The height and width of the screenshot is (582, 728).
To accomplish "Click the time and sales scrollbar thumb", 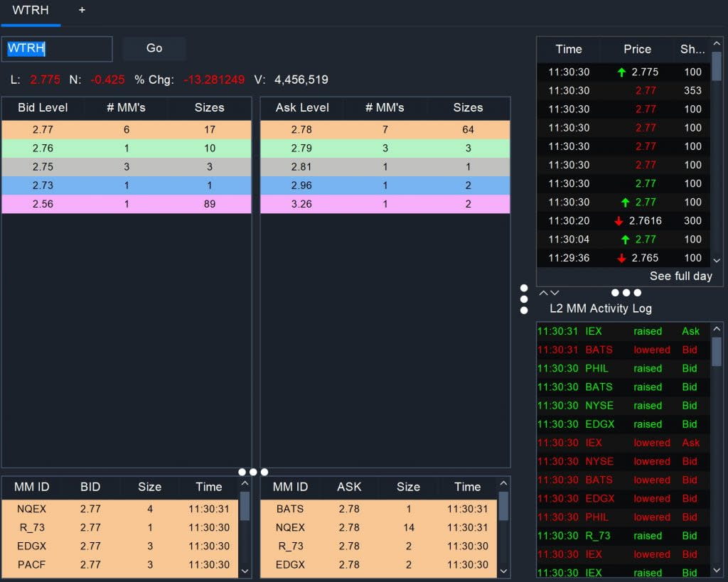I will coord(717,66).
